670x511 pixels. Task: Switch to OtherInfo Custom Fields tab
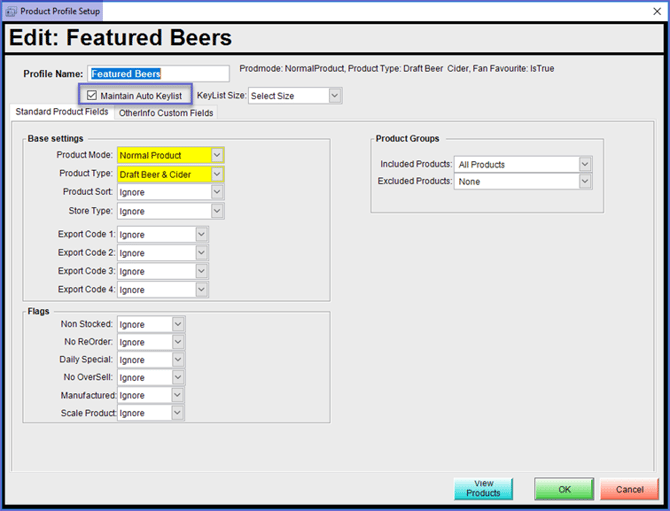click(x=166, y=113)
